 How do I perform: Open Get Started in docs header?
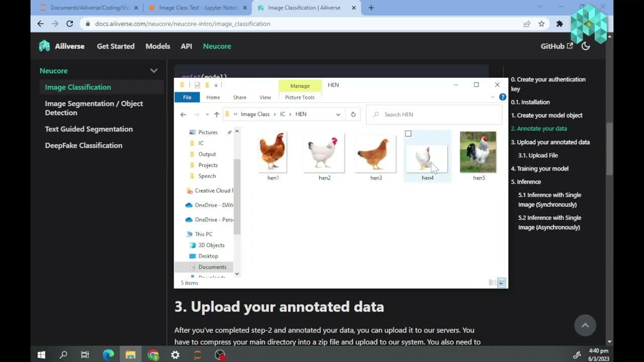click(116, 46)
